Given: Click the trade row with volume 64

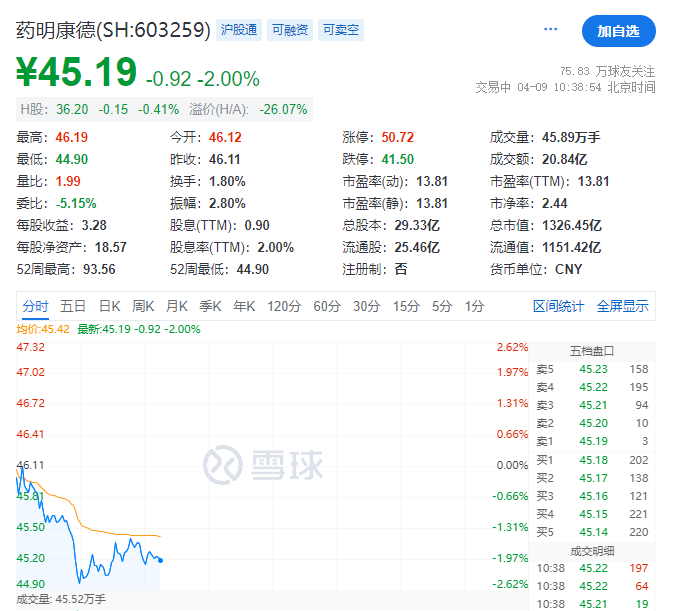Looking at the screenshot, I should coord(592,586).
